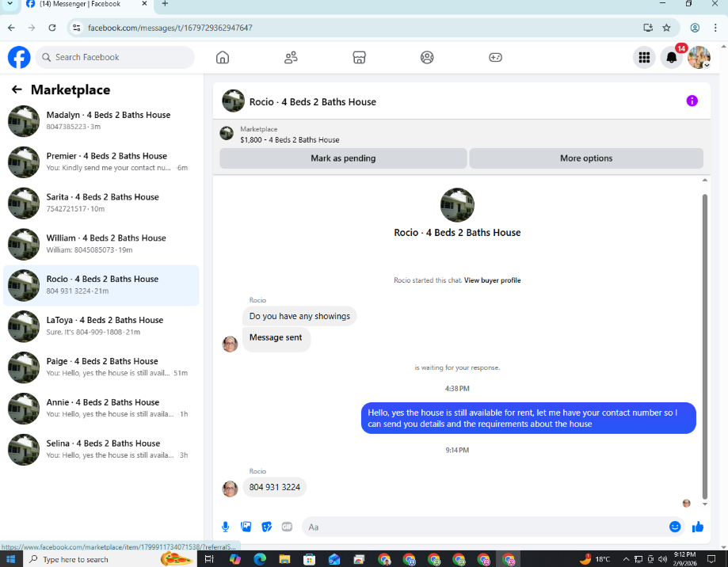728x567 pixels.
Task: Send a thumbs-up like
Action: (x=697, y=527)
